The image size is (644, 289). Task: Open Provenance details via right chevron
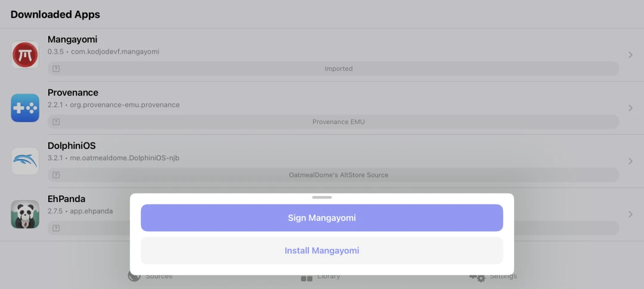(630, 108)
